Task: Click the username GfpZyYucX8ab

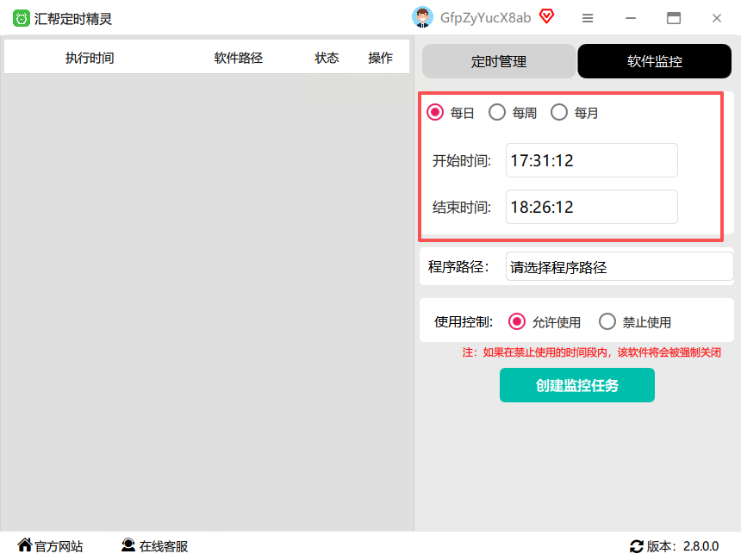Action: [485, 18]
